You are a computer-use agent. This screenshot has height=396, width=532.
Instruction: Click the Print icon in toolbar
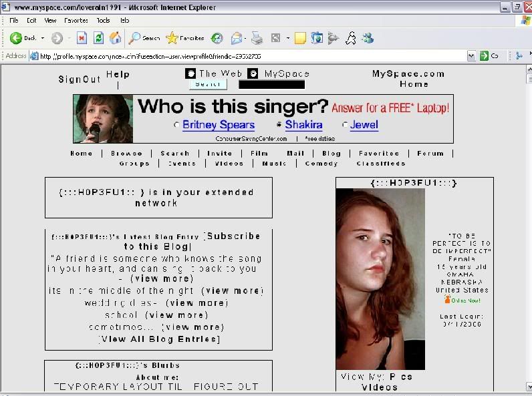257,38
